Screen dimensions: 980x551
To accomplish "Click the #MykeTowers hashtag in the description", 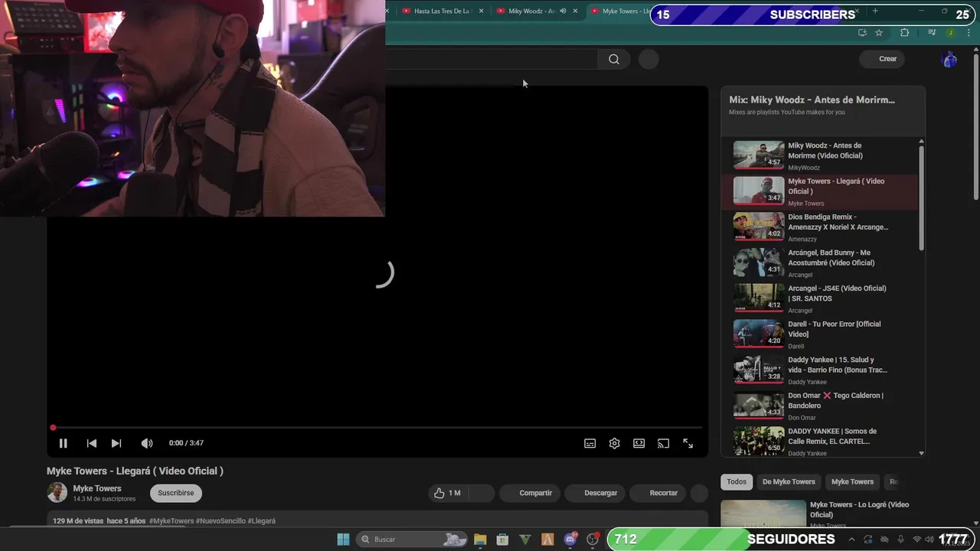I will [x=171, y=521].
